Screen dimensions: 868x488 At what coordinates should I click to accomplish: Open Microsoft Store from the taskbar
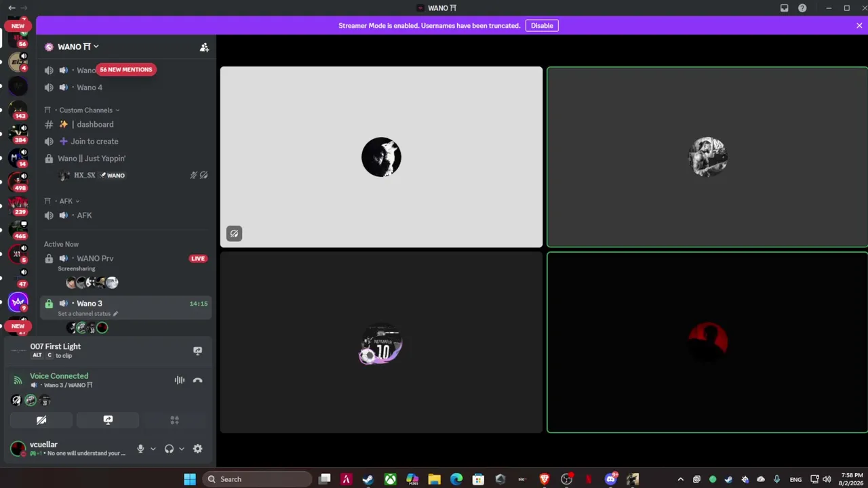click(478, 479)
